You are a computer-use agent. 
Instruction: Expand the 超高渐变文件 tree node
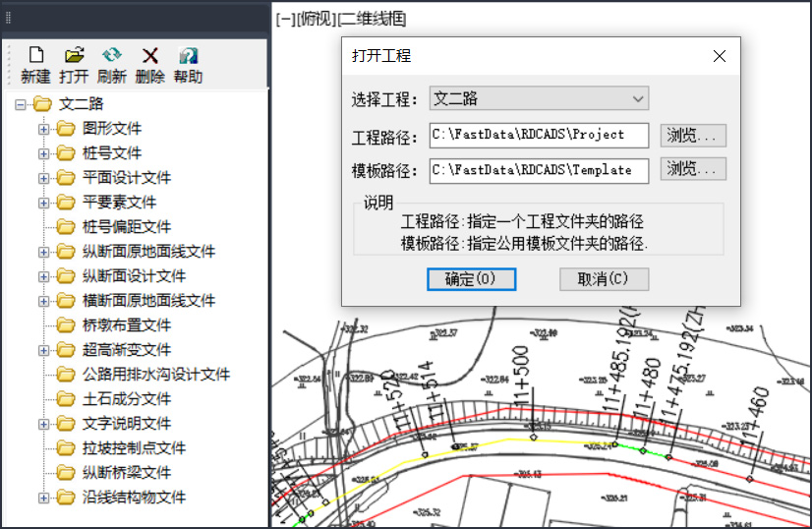click(43, 351)
